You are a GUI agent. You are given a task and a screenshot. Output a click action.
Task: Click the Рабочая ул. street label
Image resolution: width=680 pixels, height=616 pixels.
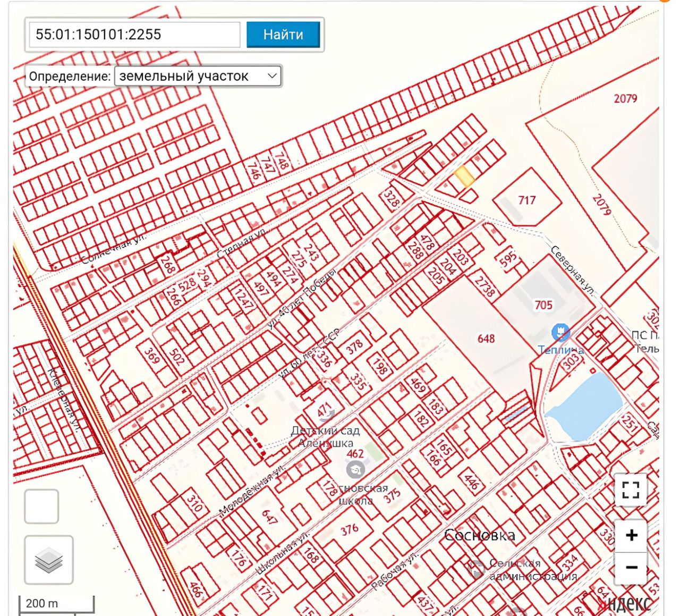tap(395, 571)
